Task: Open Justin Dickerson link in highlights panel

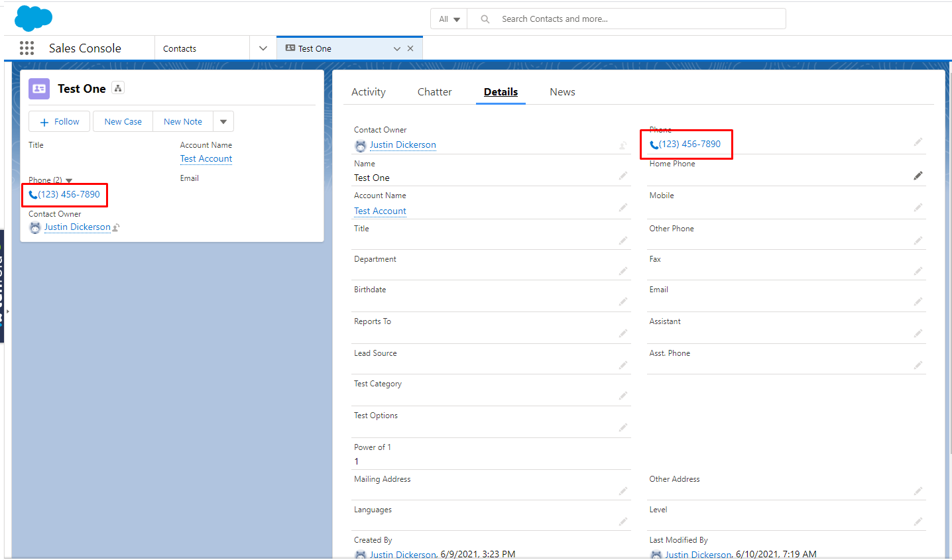Action: pyautogui.click(x=78, y=227)
